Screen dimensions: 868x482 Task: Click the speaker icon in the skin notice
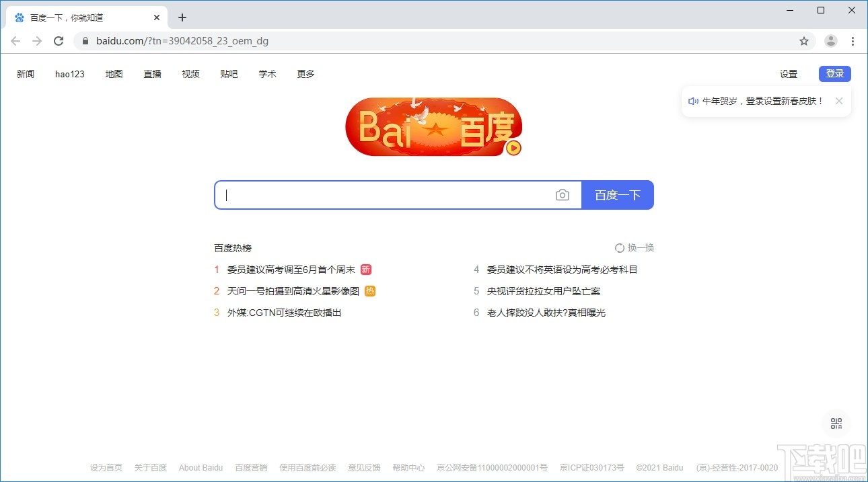coord(694,101)
